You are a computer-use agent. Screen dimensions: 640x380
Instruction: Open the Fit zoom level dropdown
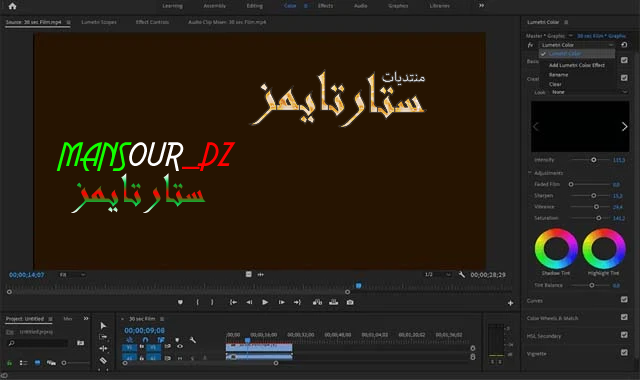[73, 275]
